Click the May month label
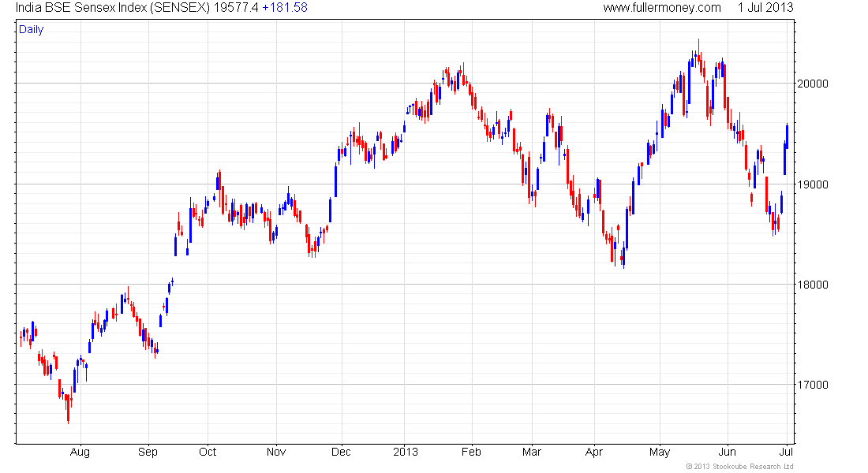868x473 pixels. [660, 452]
